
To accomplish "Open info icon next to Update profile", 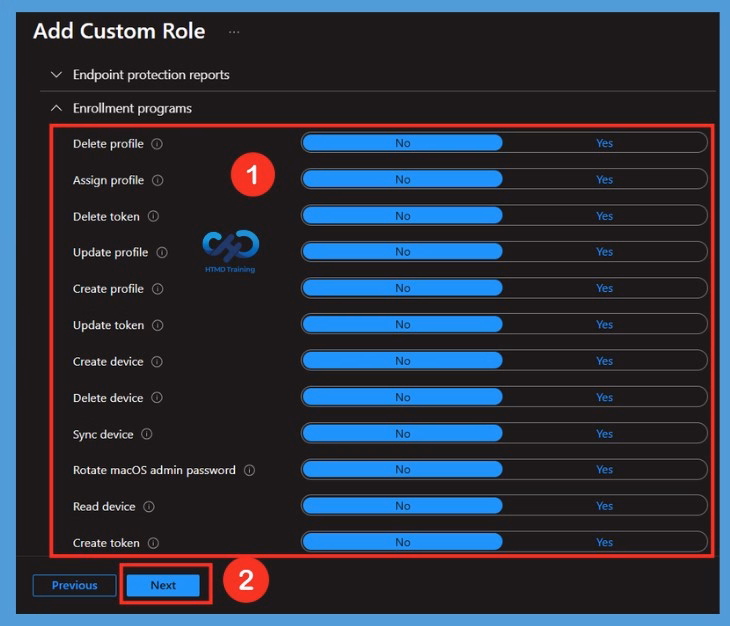I will 162,252.
